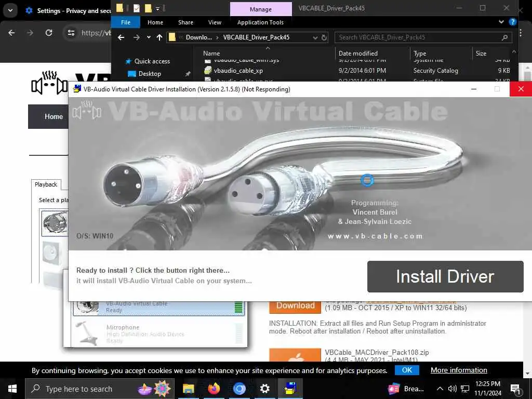Click the taskbar clock showing 12:25 PM

pos(487,389)
